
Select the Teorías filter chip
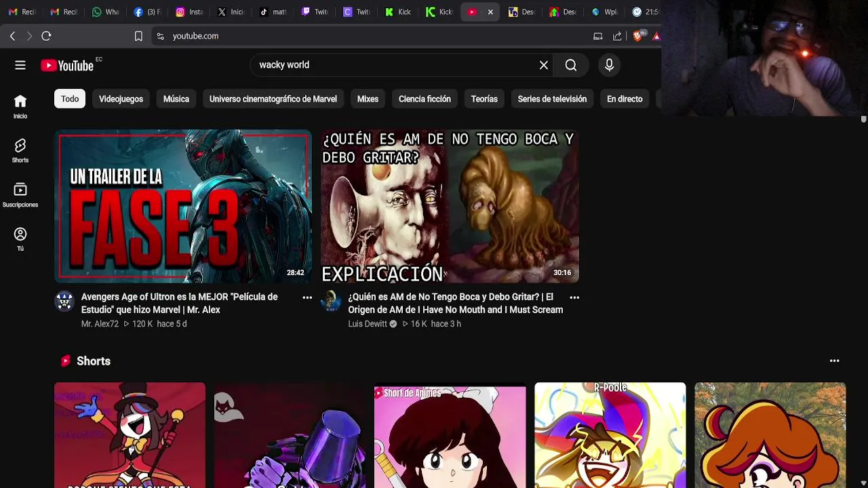[484, 99]
